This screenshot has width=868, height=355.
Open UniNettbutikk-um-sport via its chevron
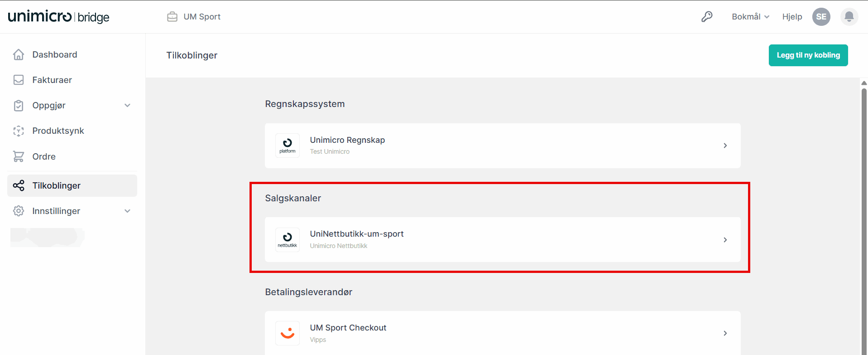725,240
